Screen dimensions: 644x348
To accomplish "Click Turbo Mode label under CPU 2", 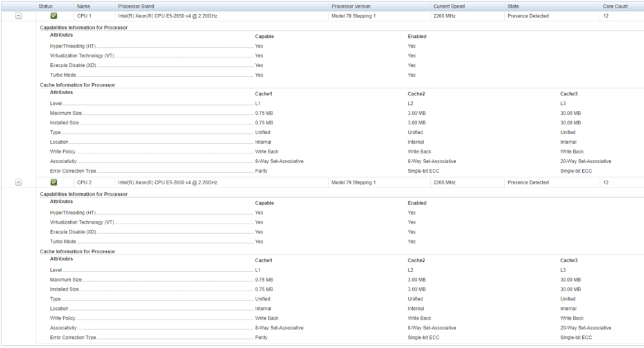I will pos(63,242).
